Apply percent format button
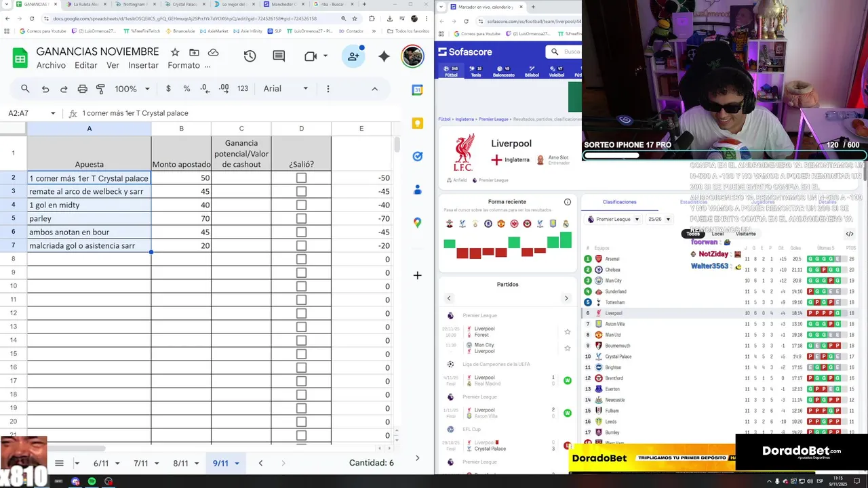This screenshot has height=488, width=868. (x=186, y=89)
